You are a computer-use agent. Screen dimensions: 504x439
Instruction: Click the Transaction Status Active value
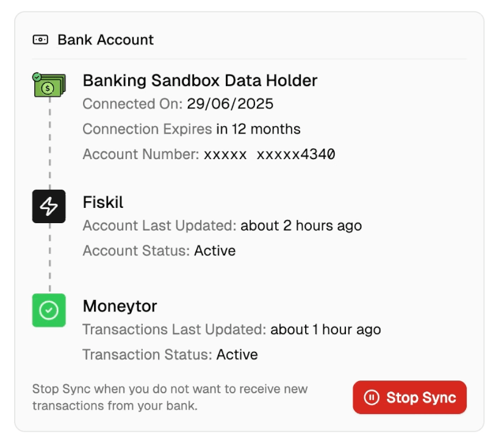[237, 354]
